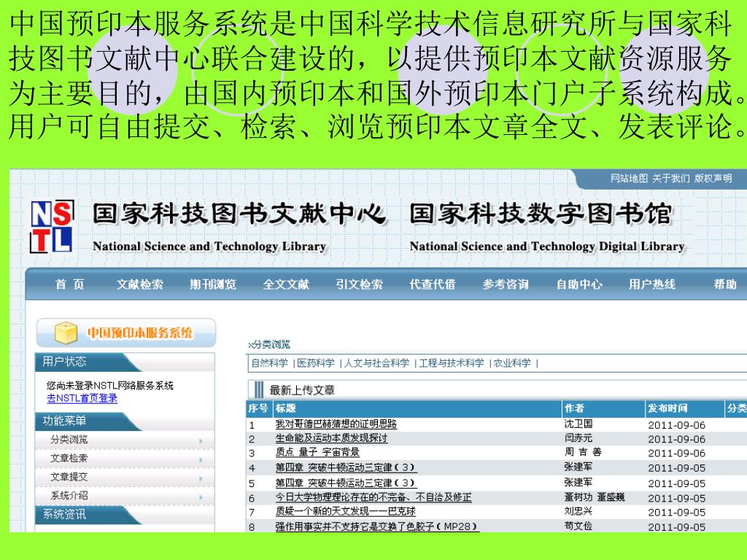Click the NSTL logo icon

click(x=53, y=226)
